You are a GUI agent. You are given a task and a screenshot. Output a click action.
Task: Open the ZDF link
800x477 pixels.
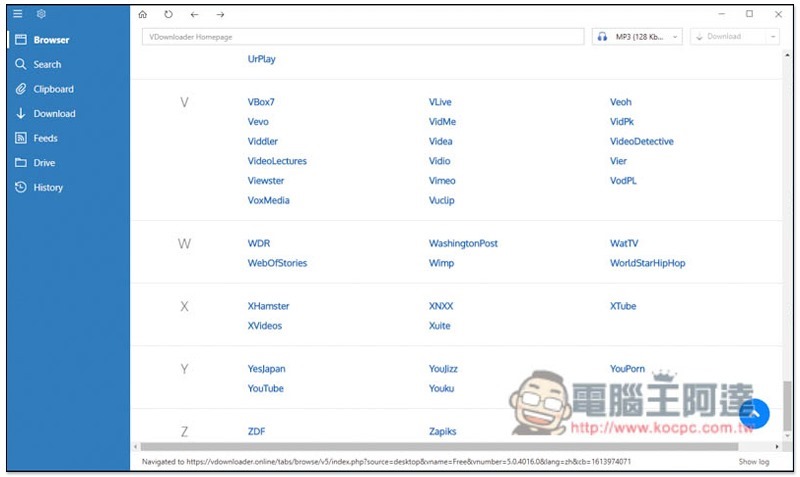click(256, 432)
